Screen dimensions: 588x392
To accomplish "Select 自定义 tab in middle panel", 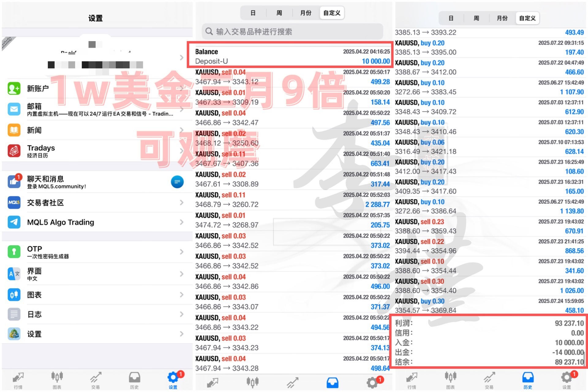I will click(332, 13).
